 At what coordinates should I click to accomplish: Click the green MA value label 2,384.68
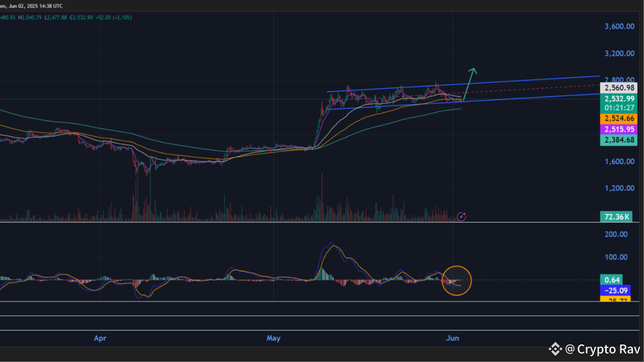point(619,140)
